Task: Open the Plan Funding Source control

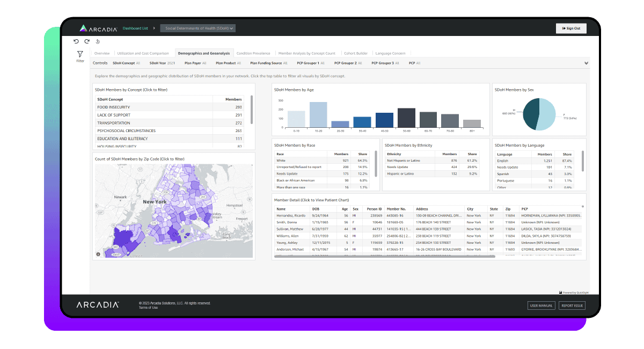Action: 268,63
